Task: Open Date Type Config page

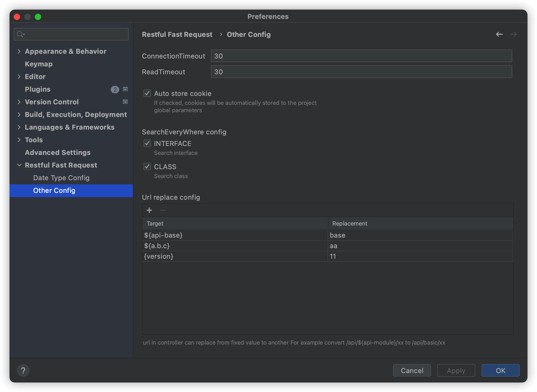Action: click(x=61, y=178)
